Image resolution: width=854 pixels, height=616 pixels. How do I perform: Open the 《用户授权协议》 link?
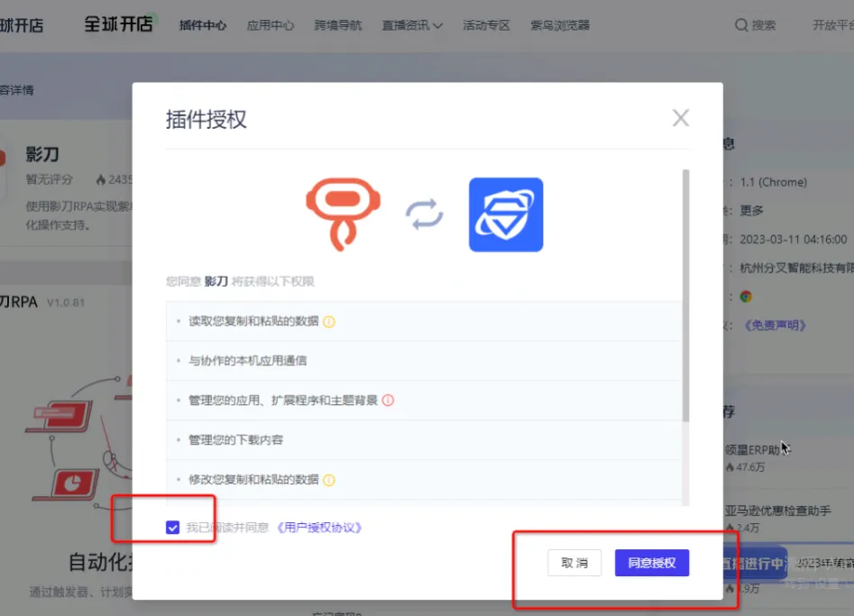(319, 528)
